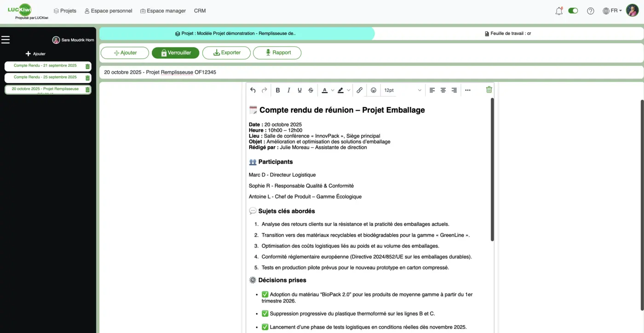This screenshot has height=333, width=644.
Task: Expand the highlight color dropdown arrow
Action: point(347,90)
